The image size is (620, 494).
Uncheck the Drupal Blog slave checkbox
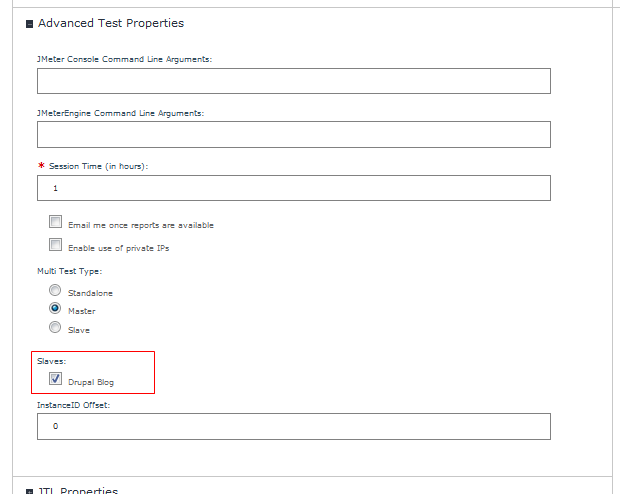click(55, 379)
